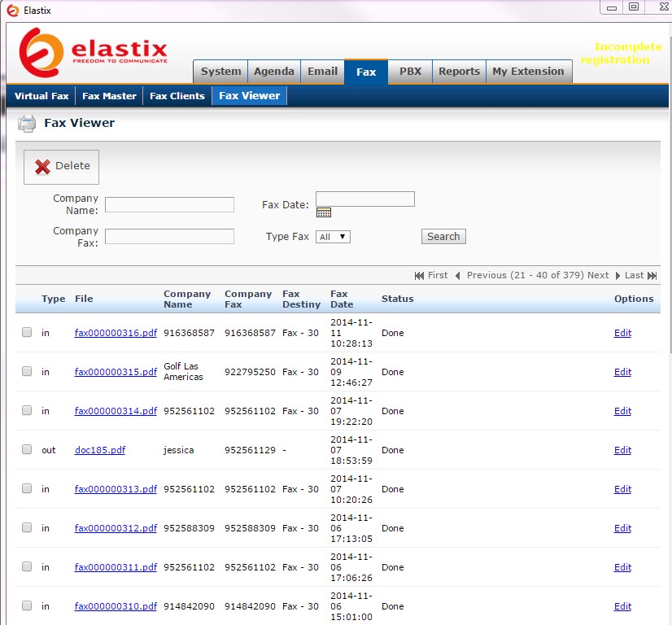Viewport: 672px width, 625px height.
Task: Focus the Company Fax input field
Action: (169, 236)
